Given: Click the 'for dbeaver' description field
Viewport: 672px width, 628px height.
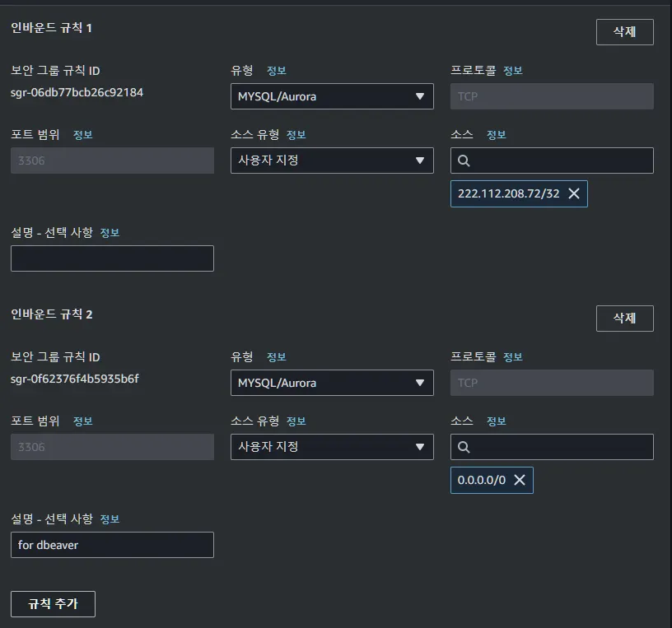Looking at the screenshot, I should [112, 545].
